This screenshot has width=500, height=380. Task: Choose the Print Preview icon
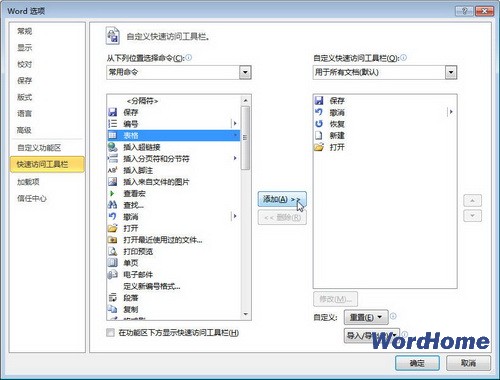tap(113, 251)
